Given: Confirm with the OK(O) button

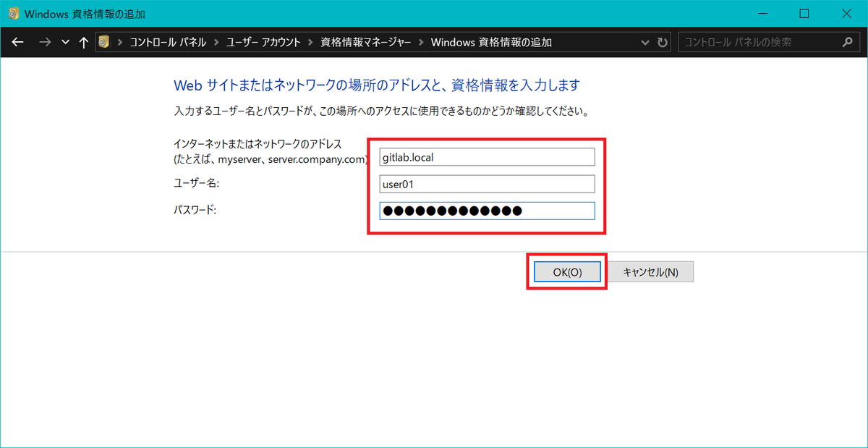Looking at the screenshot, I should pos(567,271).
